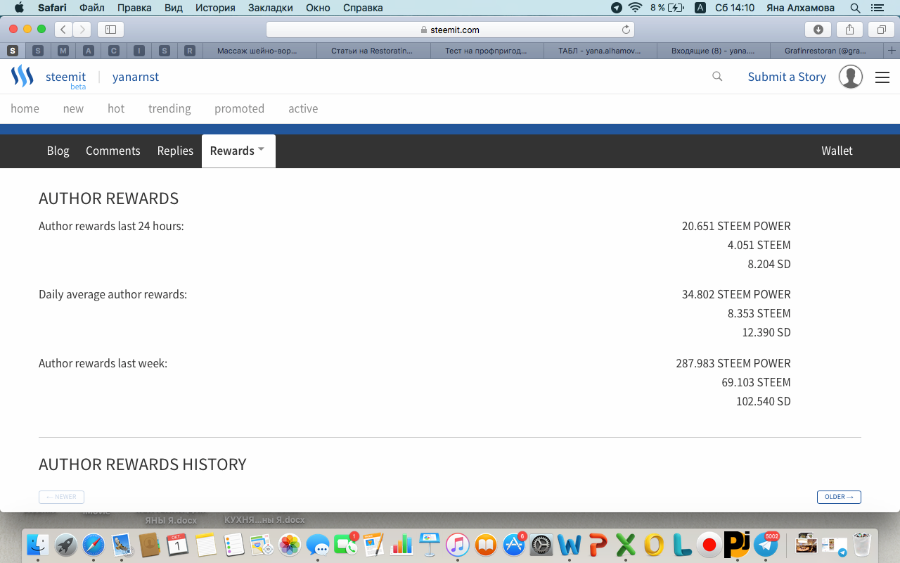Open Keynote in the Dock
900x563 pixels.
point(429,544)
